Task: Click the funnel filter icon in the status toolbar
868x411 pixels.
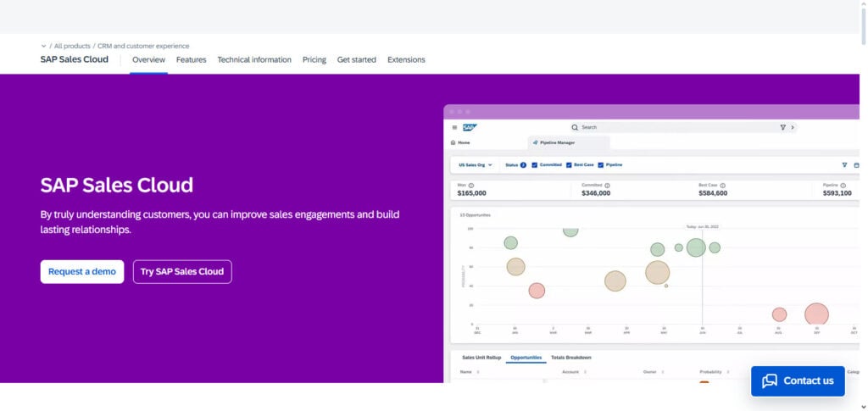Action: (x=844, y=165)
